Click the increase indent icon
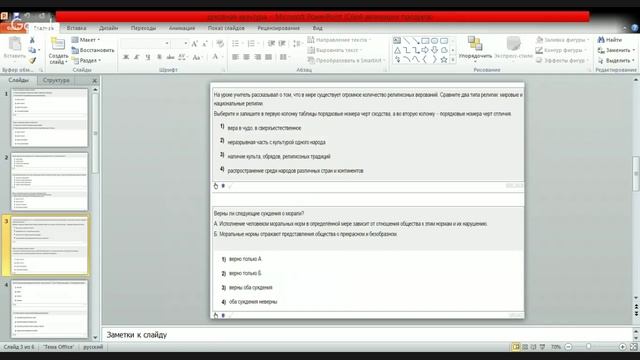640x360 pixels. click(x=282, y=44)
